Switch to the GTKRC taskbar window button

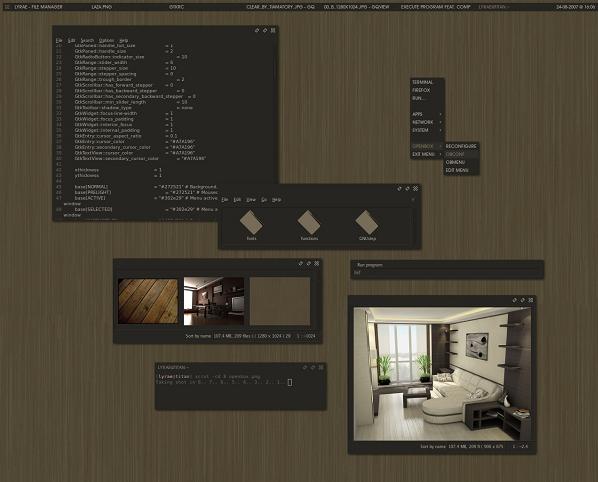tap(176, 7)
